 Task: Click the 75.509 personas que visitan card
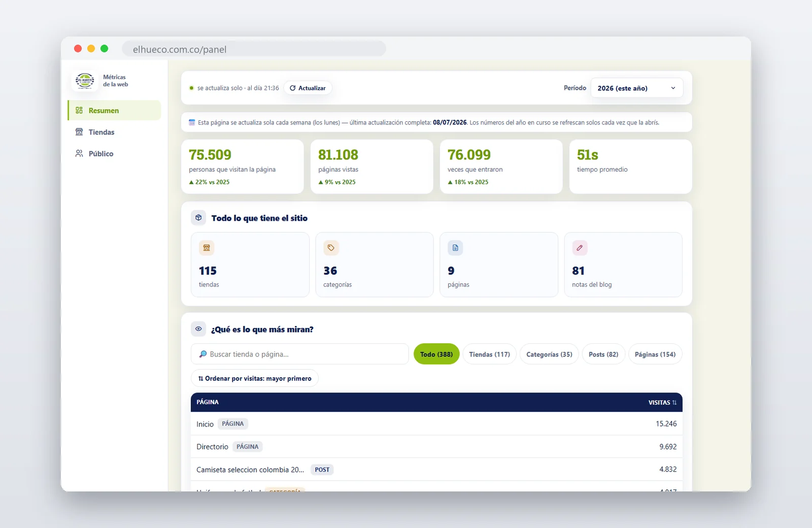243,167
